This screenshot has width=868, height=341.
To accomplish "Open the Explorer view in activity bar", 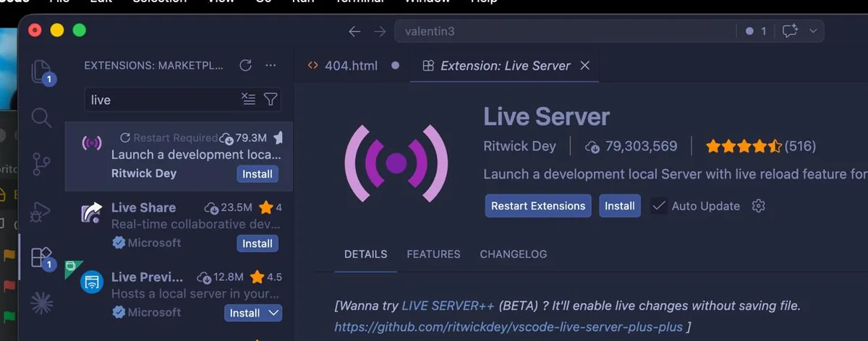I will [x=42, y=71].
